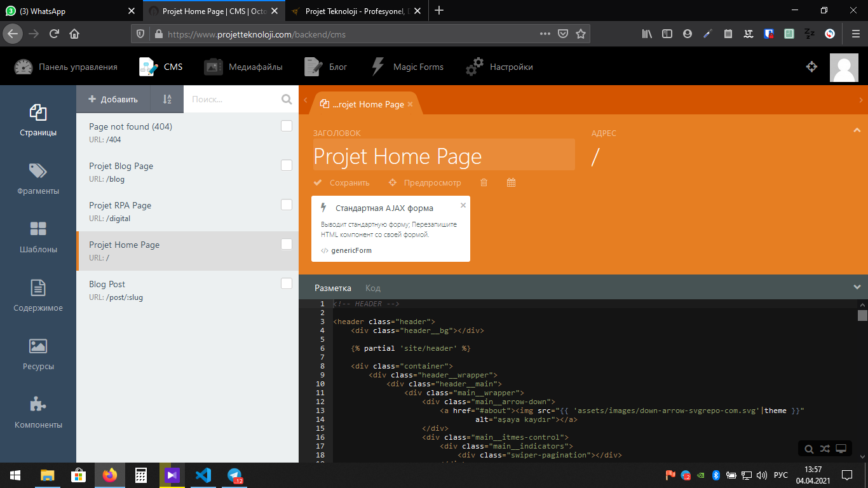Close the ...rojet Home Page editor tab

pos(410,104)
